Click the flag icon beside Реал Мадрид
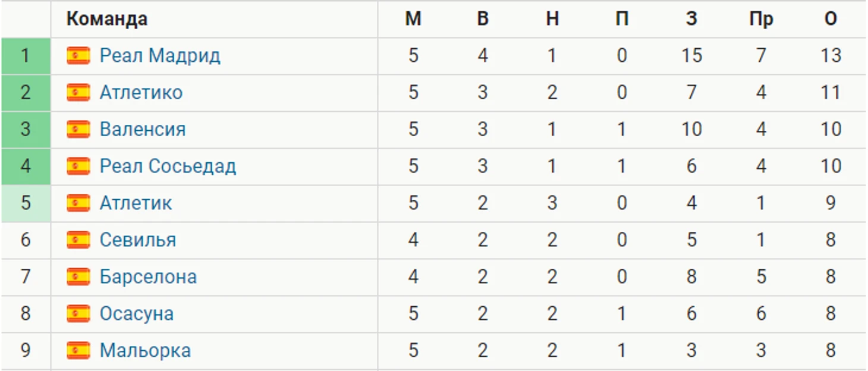The width and height of the screenshot is (868, 371). pyautogui.click(x=78, y=56)
